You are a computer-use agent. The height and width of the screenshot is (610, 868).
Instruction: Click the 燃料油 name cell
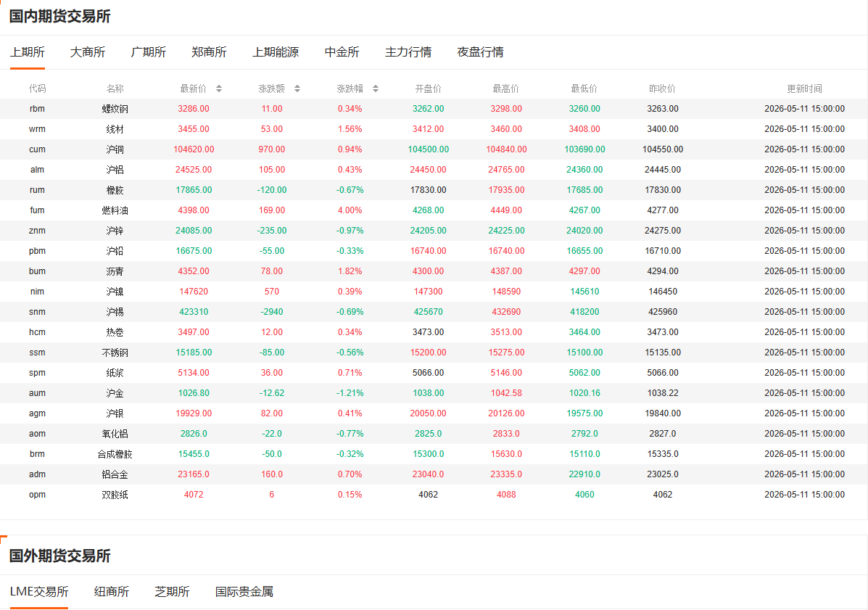115,210
